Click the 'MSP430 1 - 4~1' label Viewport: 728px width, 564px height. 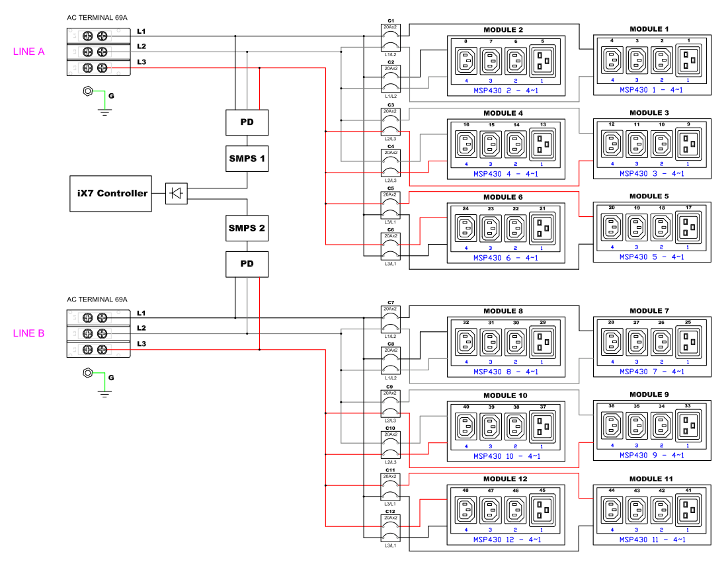pyautogui.click(x=651, y=89)
